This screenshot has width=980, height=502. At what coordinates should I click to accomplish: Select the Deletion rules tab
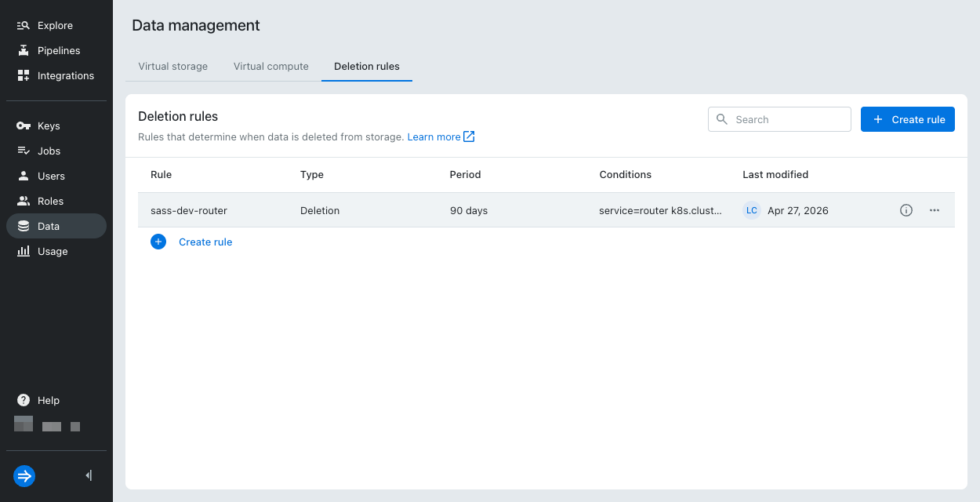(x=367, y=67)
